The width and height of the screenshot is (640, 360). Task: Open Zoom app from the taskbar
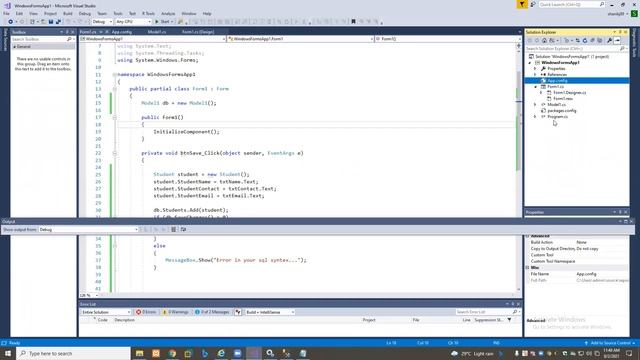238,353
